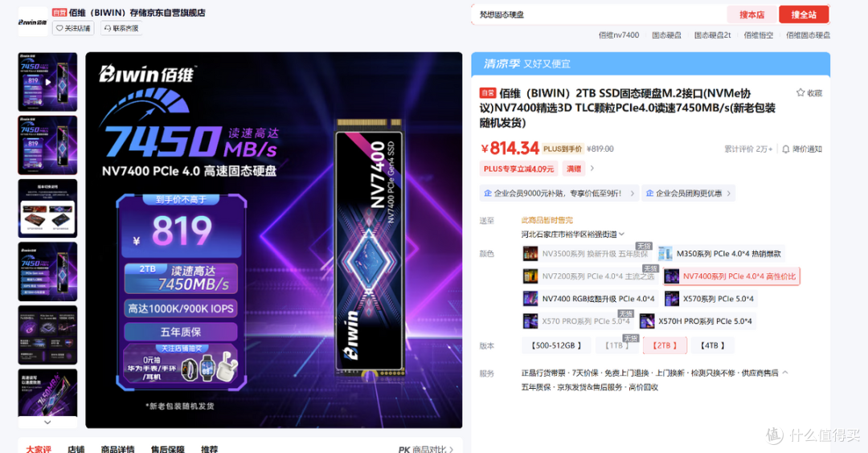Open suggested search 佰维nv7400

(x=618, y=35)
